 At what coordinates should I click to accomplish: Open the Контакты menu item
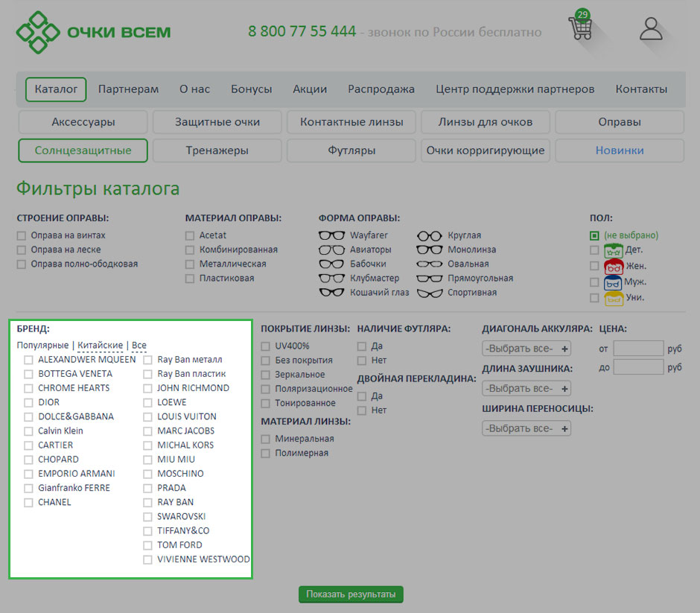641,89
